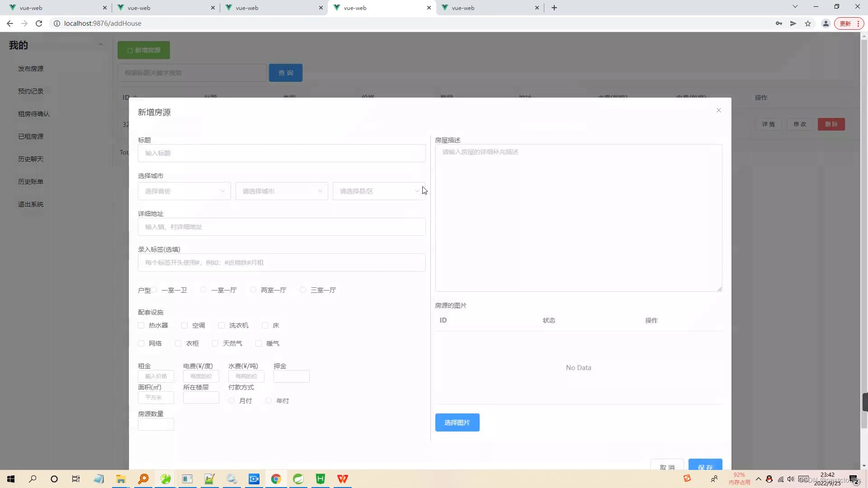868x488 pixels.
Task: Open Navicat from the taskbar
Action: tap(165, 479)
